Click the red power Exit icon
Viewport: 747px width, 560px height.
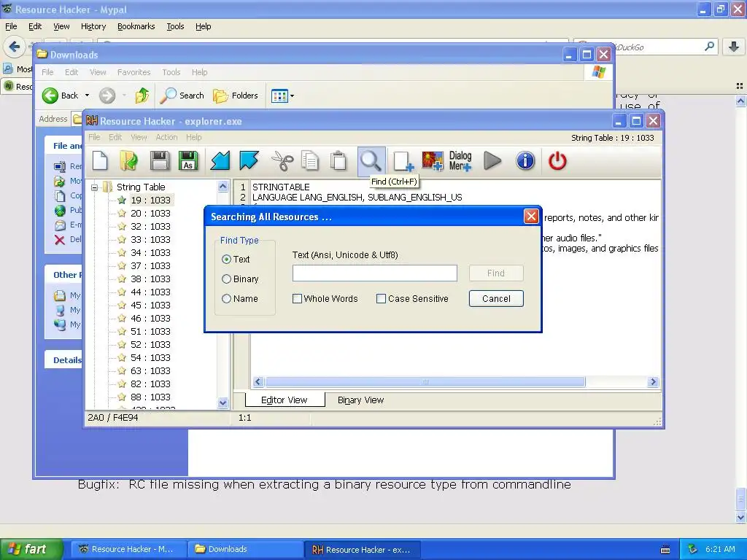pos(557,161)
